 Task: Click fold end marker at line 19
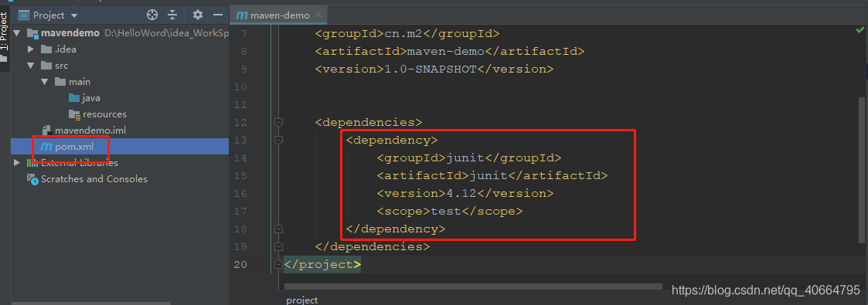[278, 246]
